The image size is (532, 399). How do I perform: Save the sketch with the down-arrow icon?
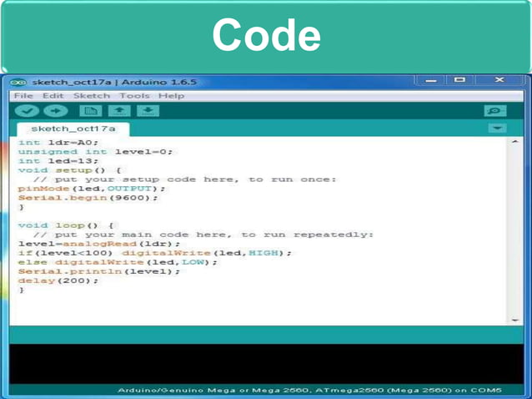click(x=148, y=111)
